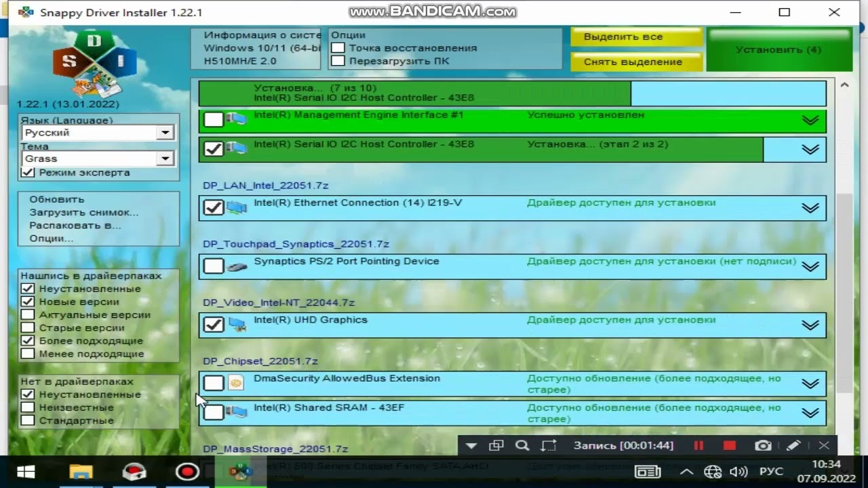The height and width of the screenshot is (488, 868).
Task: Enable 'Актуальные версии' filter checkbox
Action: click(28, 314)
